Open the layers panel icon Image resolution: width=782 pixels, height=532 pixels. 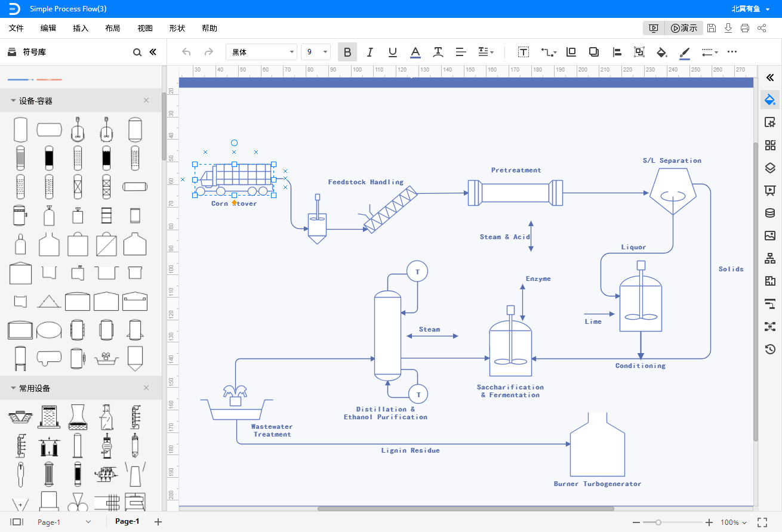(770, 168)
